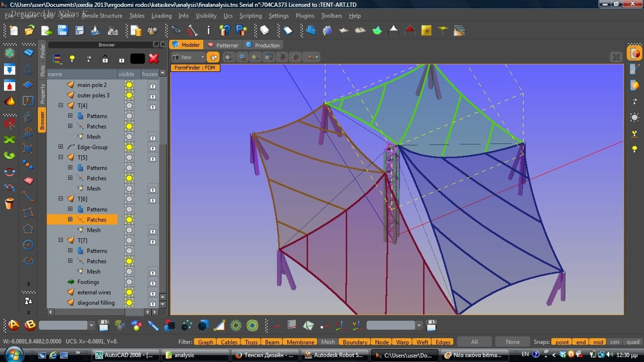Click the None filter button
The image size is (644, 362).
pos(512,342)
